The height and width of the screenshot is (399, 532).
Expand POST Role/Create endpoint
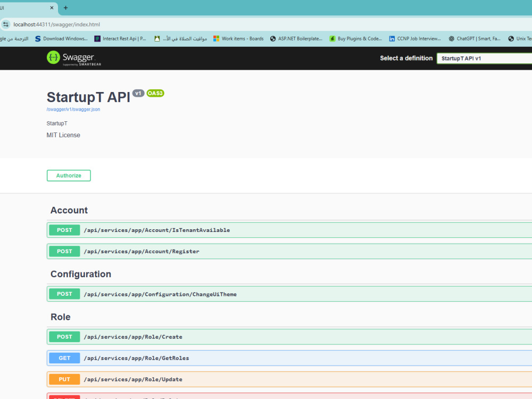point(289,337)
